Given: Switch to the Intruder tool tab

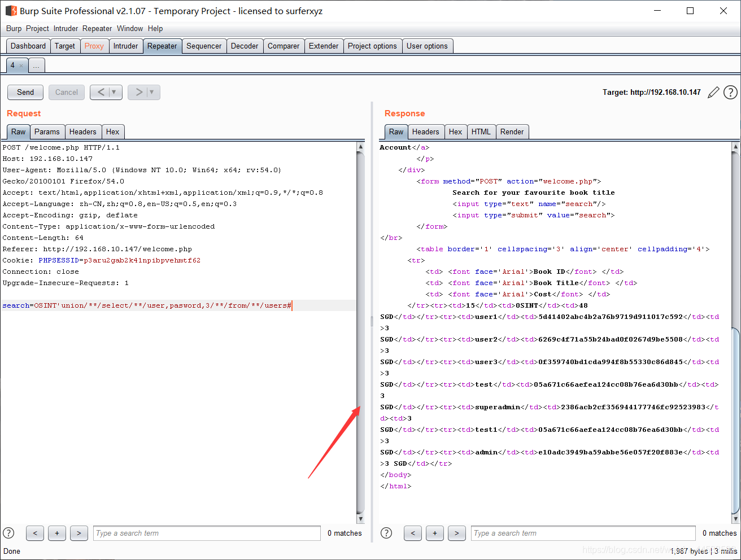Looking at the screenshot, I should coord(125,46).
